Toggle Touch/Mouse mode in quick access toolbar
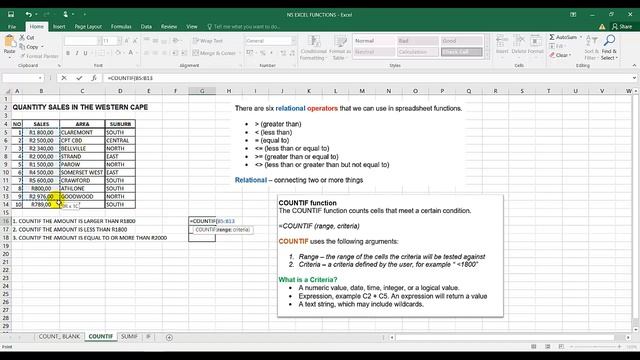640x360 pixels. (65, 14)
